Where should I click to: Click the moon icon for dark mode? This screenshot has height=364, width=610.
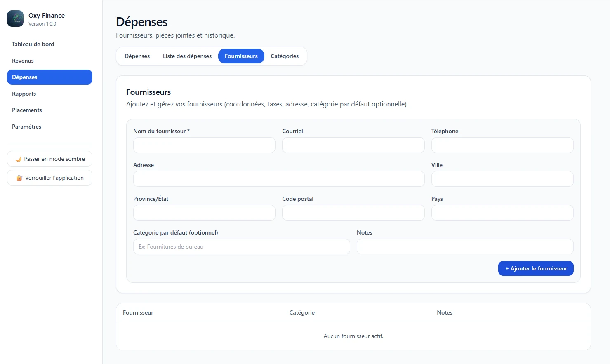click(x=18, y=159)
